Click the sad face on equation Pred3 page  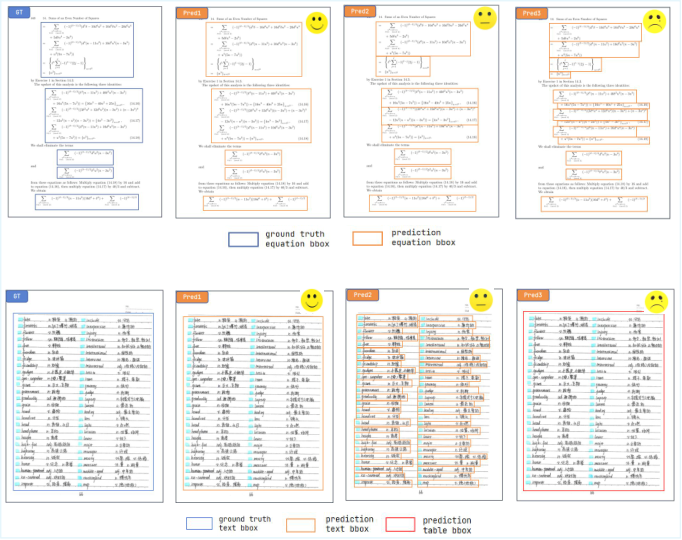pyautogui.click(x=654, y=22)
